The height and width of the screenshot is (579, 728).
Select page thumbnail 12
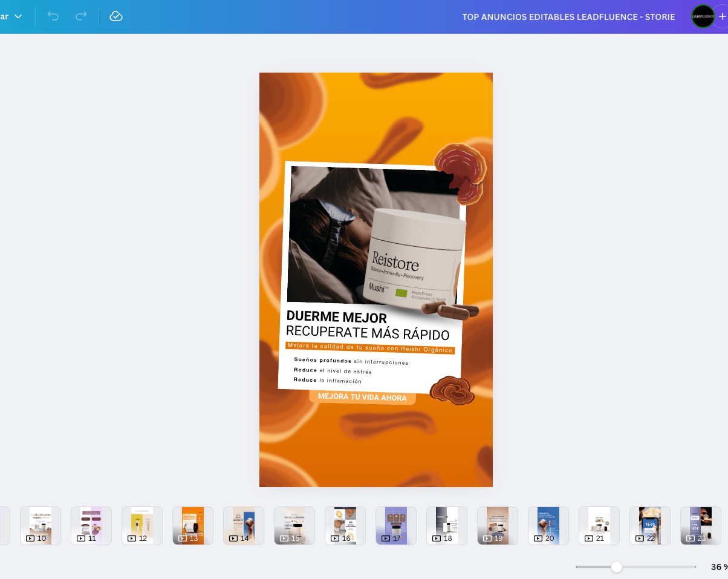pos(142,526)
